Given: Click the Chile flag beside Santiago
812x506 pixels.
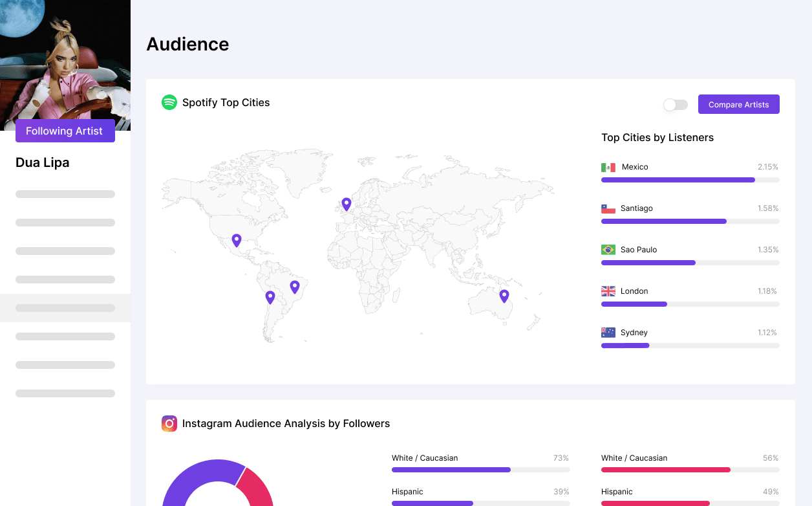Looking at the screenshot, I should [608, 208].
